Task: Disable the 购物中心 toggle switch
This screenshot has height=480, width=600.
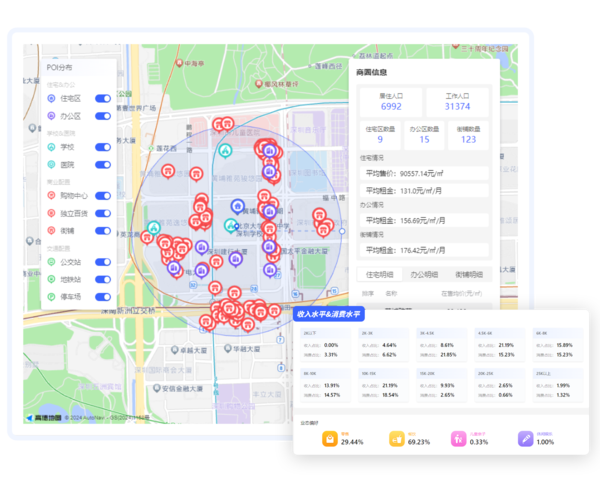Action: [103, 196]
